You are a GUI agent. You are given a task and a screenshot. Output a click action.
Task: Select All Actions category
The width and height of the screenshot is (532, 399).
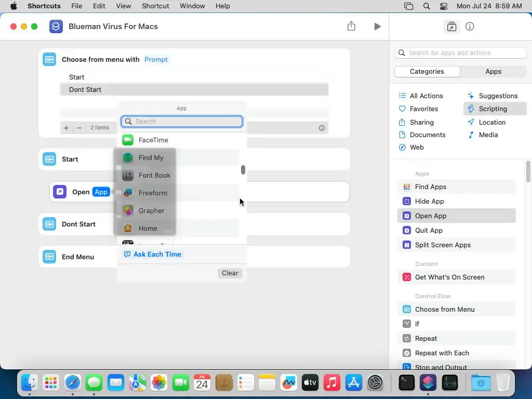pyautogui.click(x=421, y=96)
